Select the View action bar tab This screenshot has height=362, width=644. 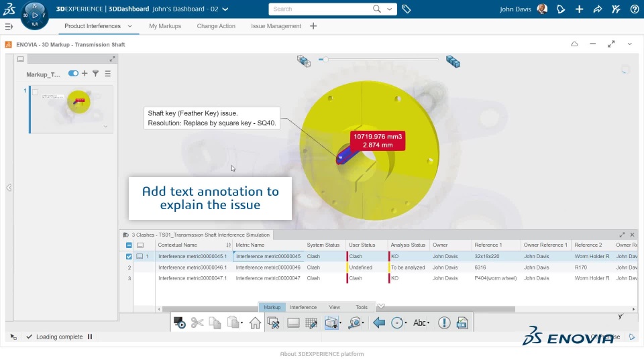[334, 308]
